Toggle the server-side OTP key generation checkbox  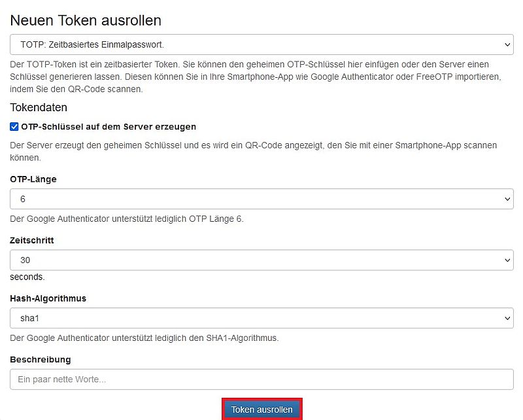(x=14, y=127)
